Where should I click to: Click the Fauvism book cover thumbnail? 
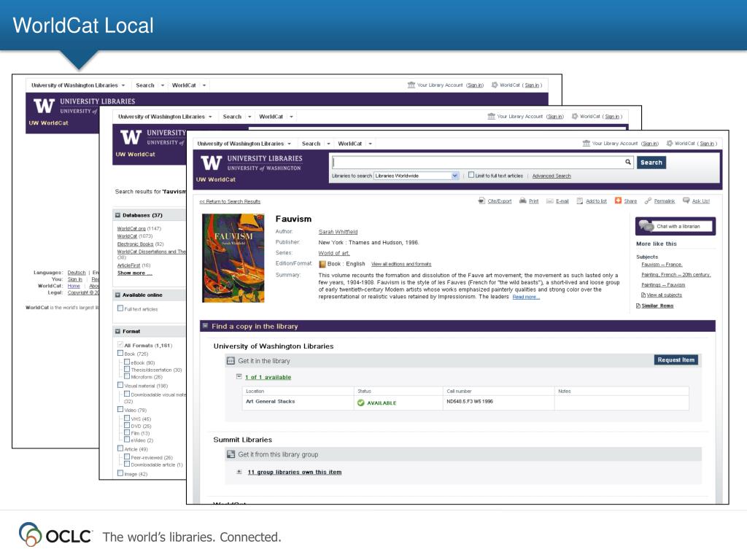pos(233,257)
